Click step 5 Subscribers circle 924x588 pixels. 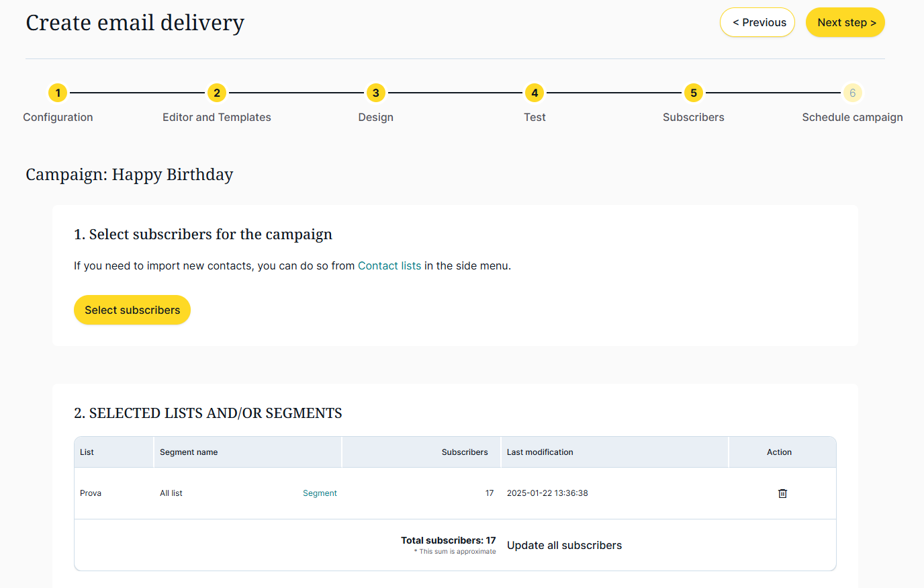693,93
